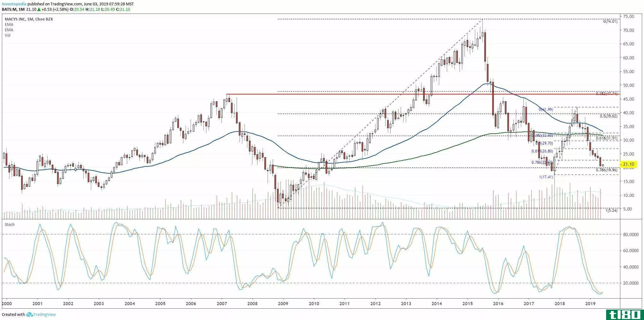Click the 60.00 price axis value
This screenshot has height=320, width=644.
(x=629, y=58)
